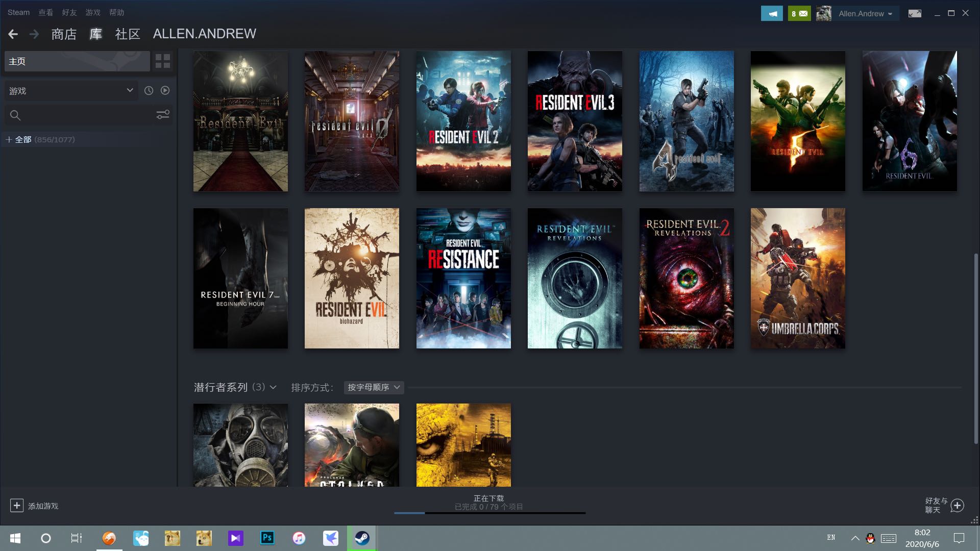Screen dimensions: 980x551
Task: Show ready-to-play games icon
Action: [x=165, y=90]
